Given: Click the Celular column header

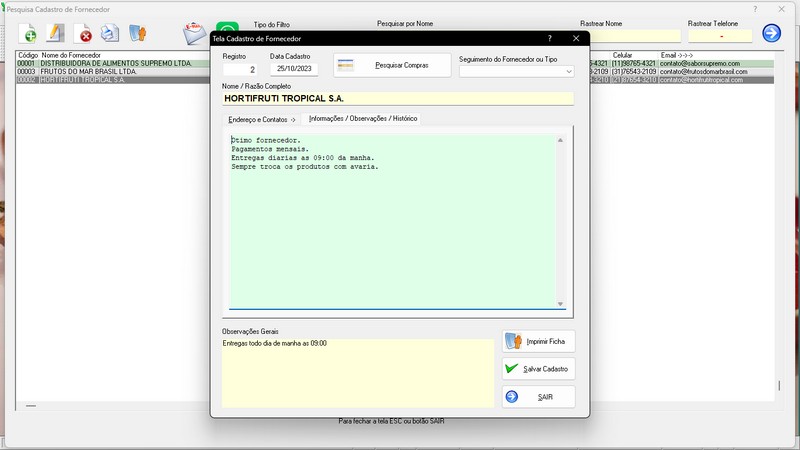Looking at the screenshot, I should tap(622, 55).
